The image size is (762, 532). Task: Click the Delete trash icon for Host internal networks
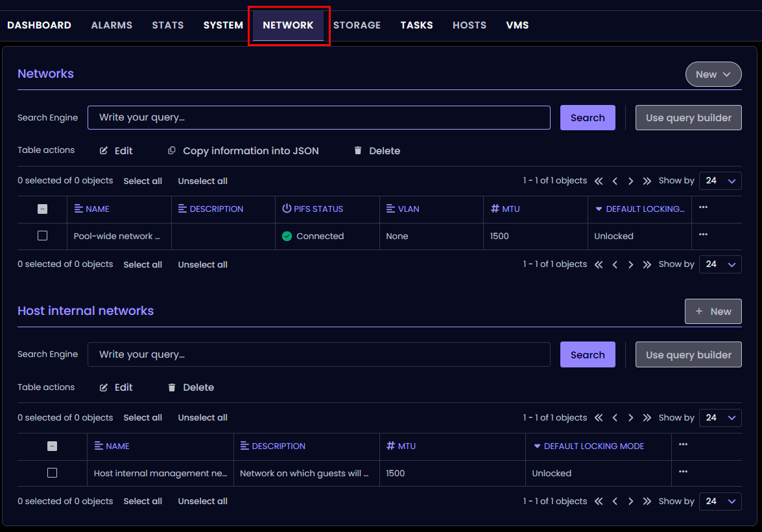click(x=172, y=387)
